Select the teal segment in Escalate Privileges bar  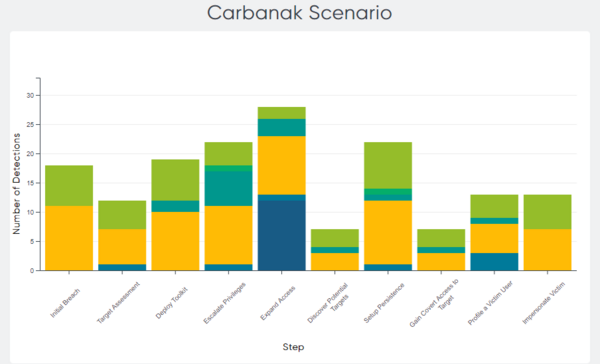tap(228, 189)
